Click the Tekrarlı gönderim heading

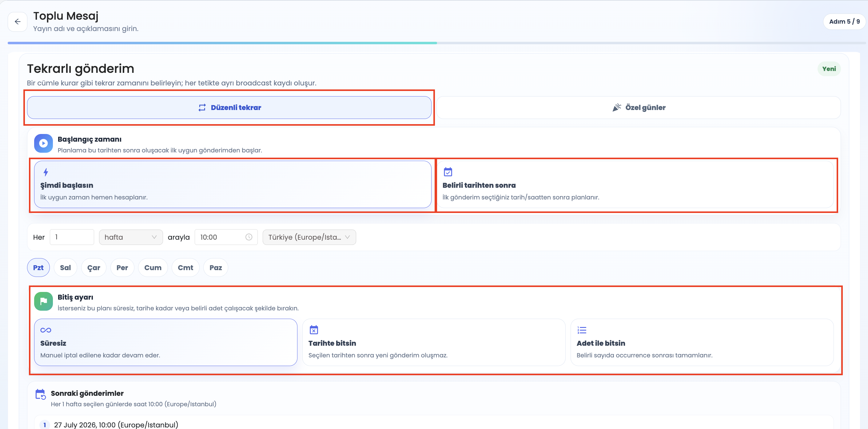[81, 69]
